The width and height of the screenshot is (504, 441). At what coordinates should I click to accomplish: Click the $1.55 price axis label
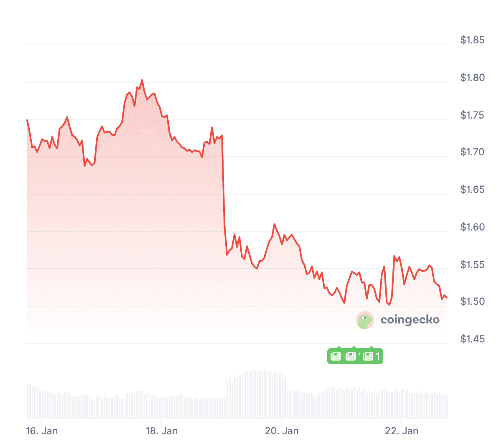click(x=472, y=265)
